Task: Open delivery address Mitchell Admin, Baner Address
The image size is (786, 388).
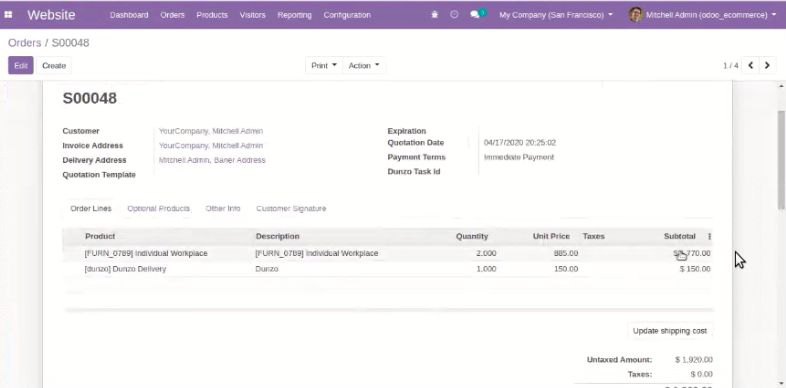Action: coord(212,160)
